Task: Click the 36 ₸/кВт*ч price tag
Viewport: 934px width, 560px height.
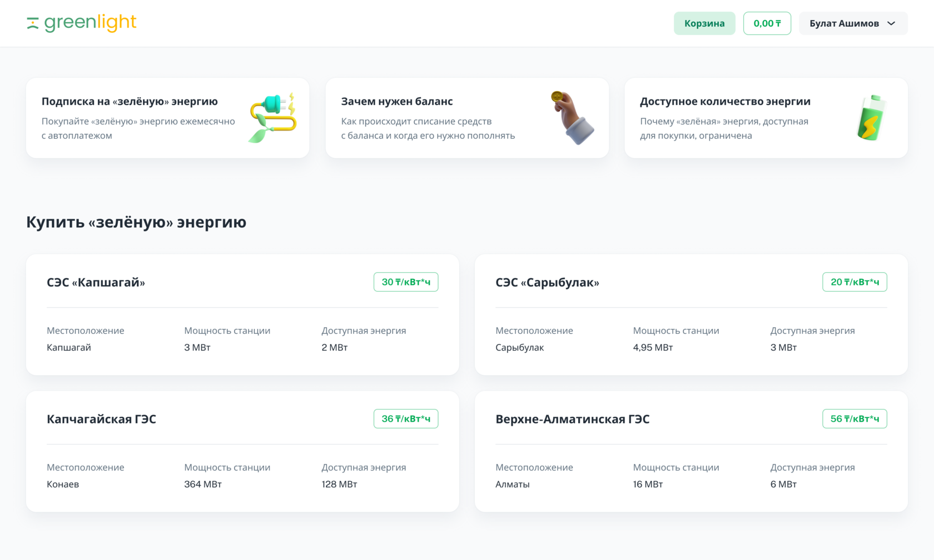Action: click(406, 419)
